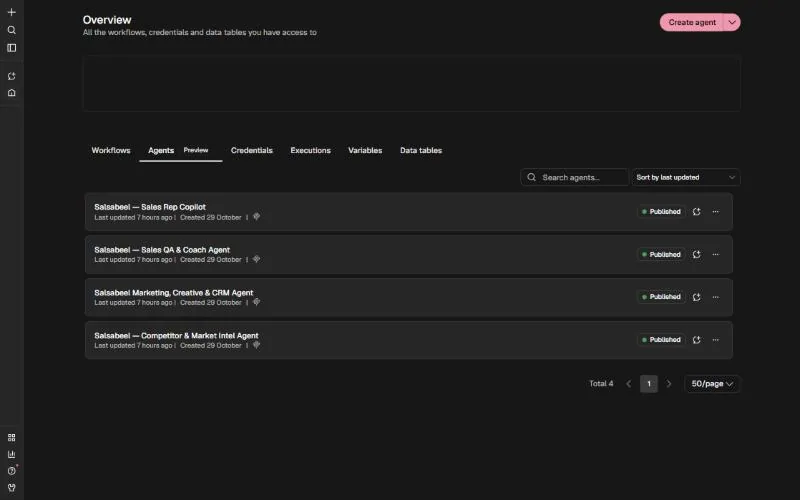
Task: Click the search magnifier icon in agents search box
Action: pyautogui.click(x=532, y=177)
